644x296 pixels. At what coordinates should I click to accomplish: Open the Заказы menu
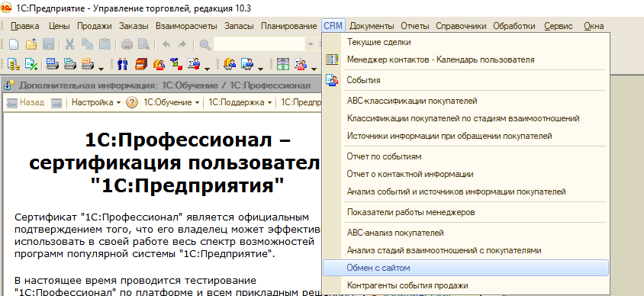pos(134,26)
